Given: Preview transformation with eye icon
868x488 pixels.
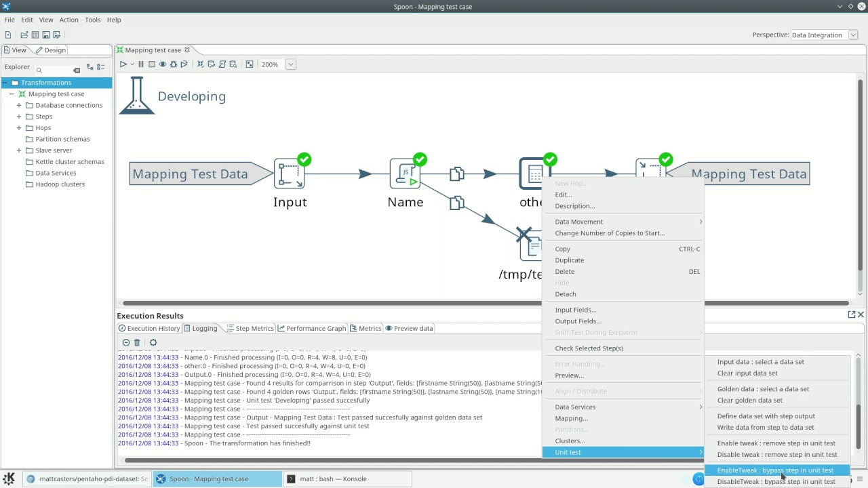Looking at the screenshot, I should pyautogui.click(x=163, y=64).
